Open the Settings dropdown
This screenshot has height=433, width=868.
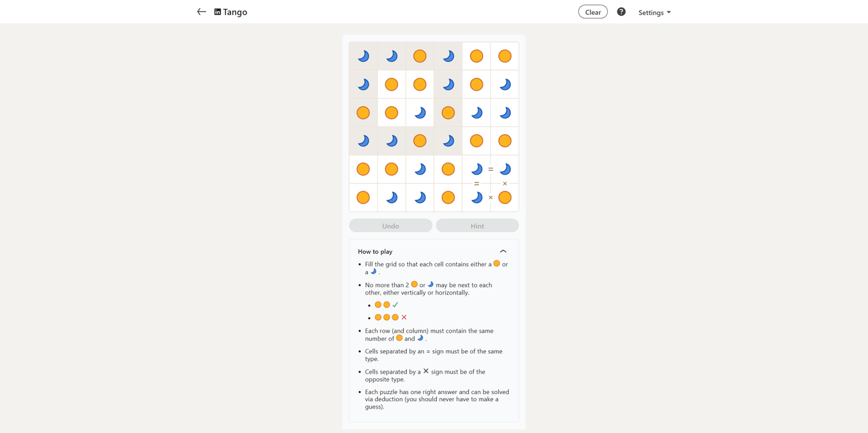pyautogui.click(x=654, y=12)
